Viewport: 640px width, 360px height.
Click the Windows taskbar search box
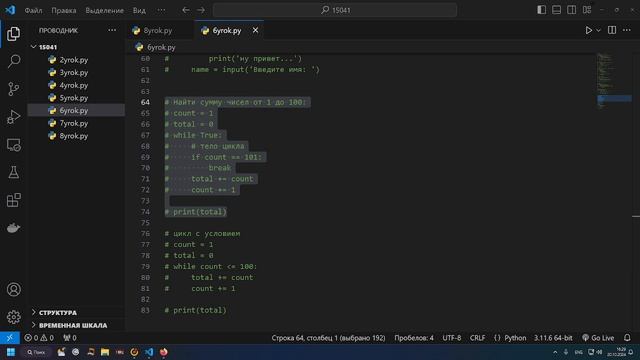click(x=37, y=352)
